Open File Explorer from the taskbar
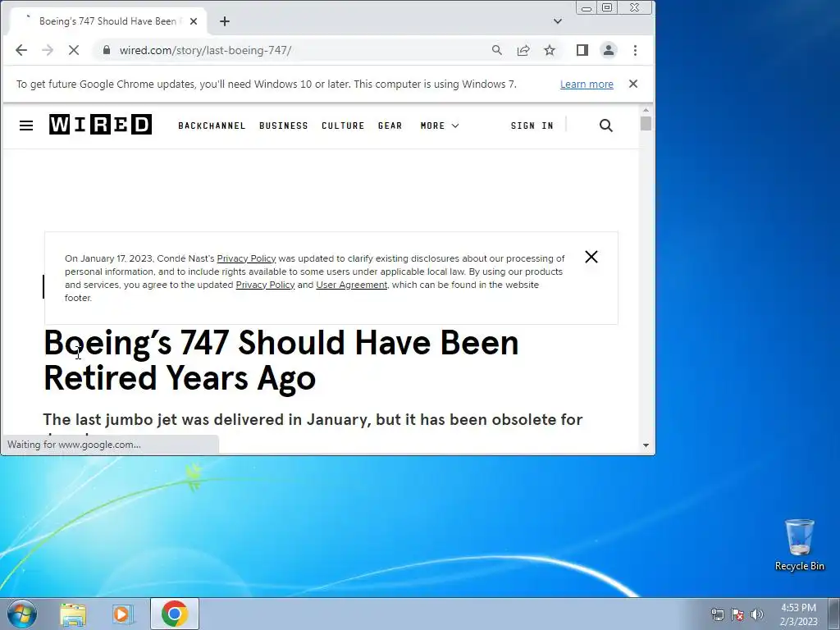The image size is (840, 630). click(73, 614)
